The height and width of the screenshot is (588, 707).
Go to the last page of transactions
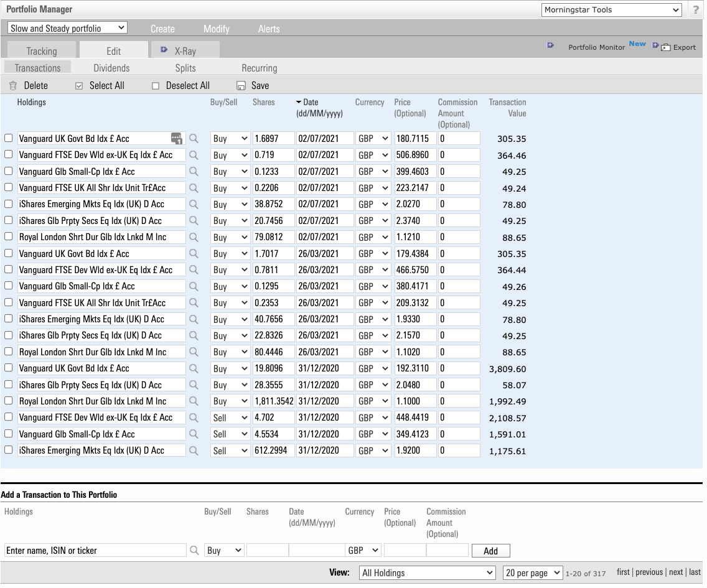point(695,572)
